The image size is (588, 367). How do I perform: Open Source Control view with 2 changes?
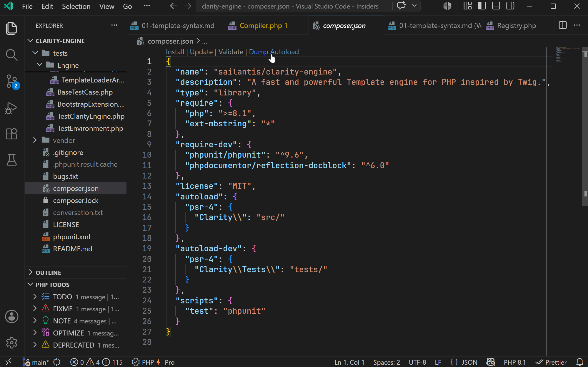coord(12,82)
